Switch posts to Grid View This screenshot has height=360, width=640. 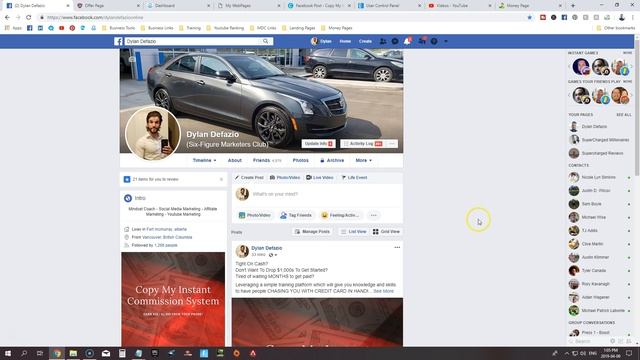point(386,231)
